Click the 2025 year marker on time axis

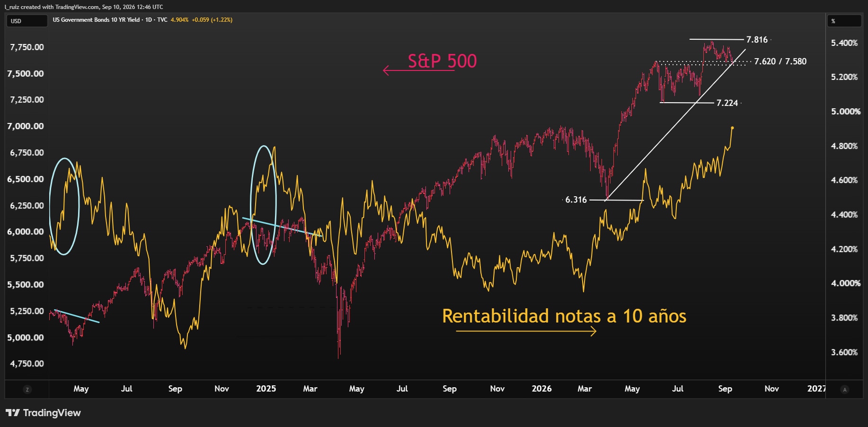[x=266, y=389]
